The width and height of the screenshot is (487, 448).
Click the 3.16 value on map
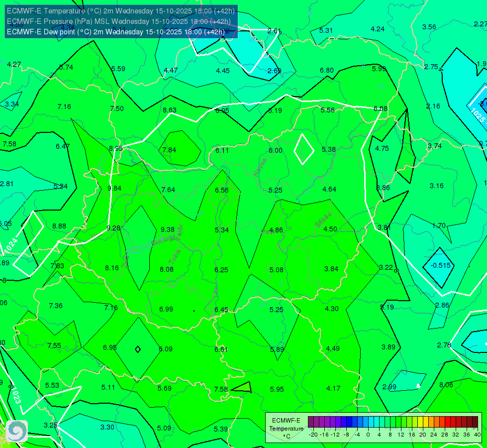(437, 186)
